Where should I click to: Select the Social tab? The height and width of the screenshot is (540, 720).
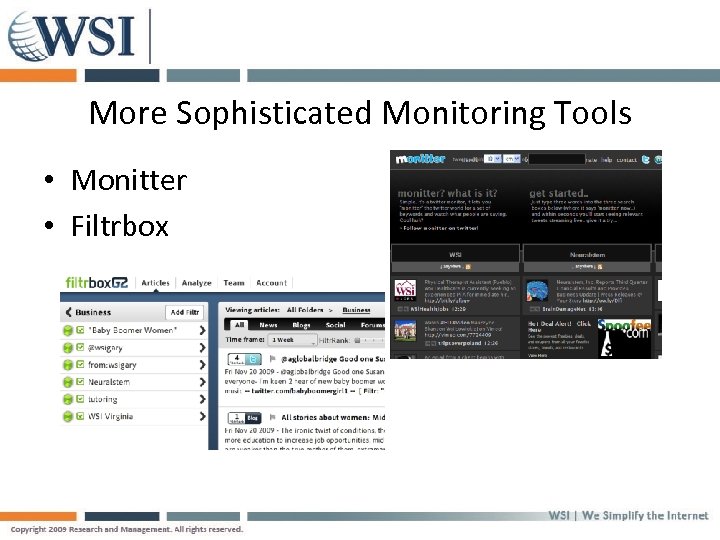(x=335, y=325)
